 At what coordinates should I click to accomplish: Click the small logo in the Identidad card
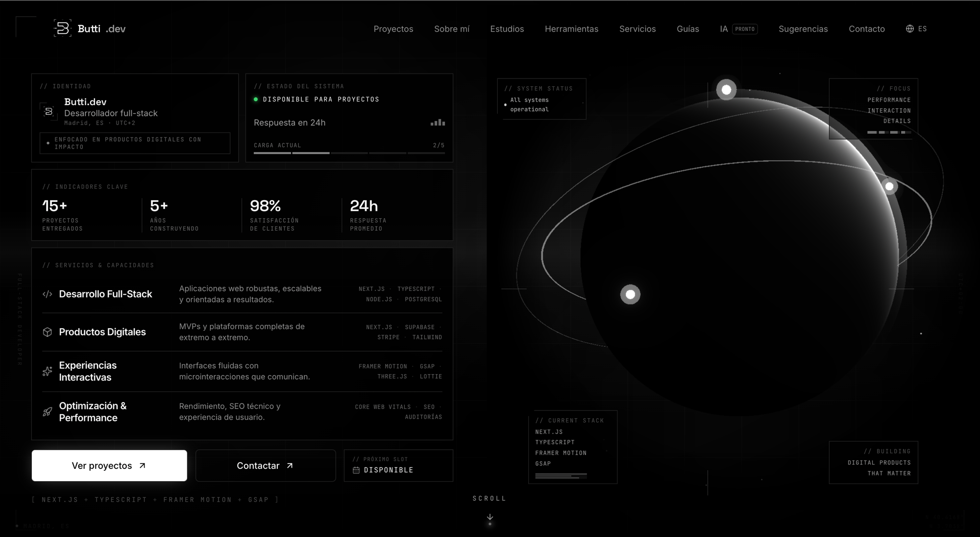[49, 112]
